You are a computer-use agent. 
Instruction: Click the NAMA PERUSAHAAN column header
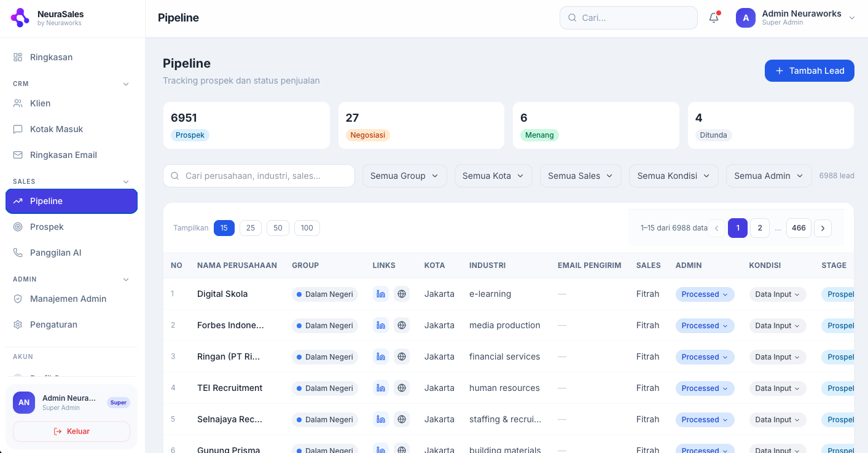pyautogui.click(x=237, y=266)
